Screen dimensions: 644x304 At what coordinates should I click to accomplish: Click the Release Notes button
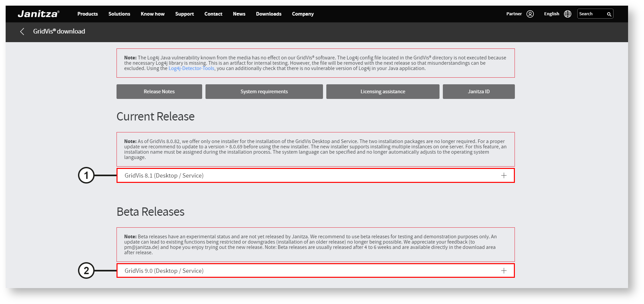(159, 92)
